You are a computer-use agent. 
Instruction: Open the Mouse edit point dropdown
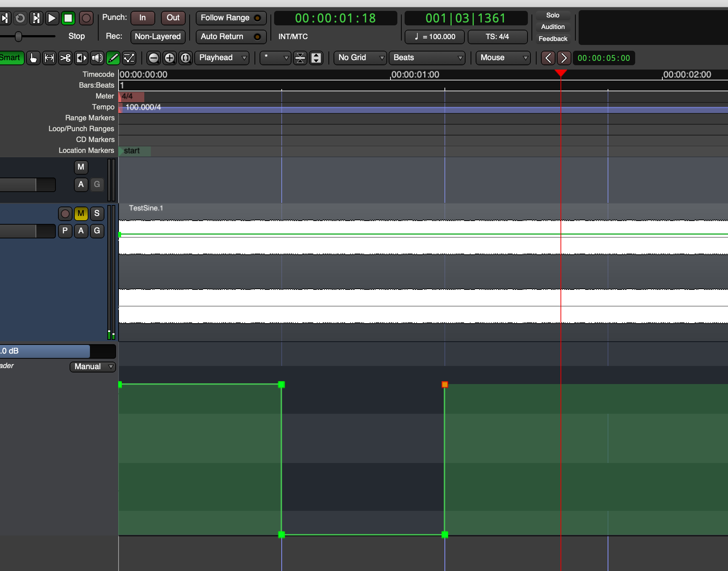tap(502, 58)
